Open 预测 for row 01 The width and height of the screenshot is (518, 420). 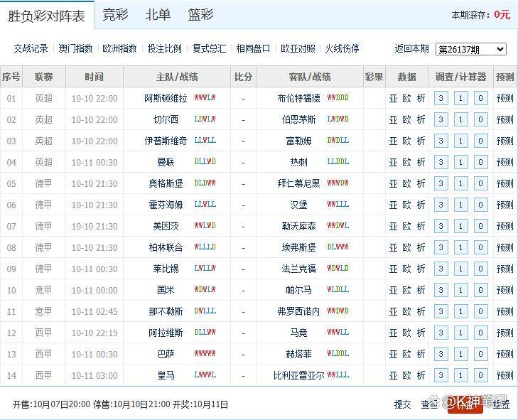(504, 98)
